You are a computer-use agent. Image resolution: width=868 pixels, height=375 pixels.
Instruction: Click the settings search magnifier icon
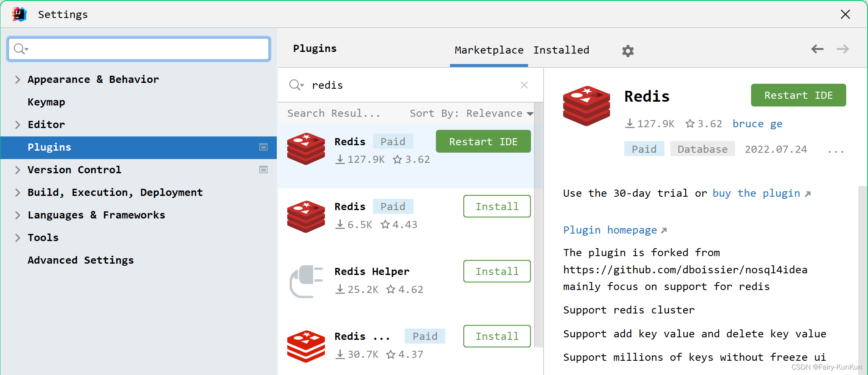coord(20,49)
